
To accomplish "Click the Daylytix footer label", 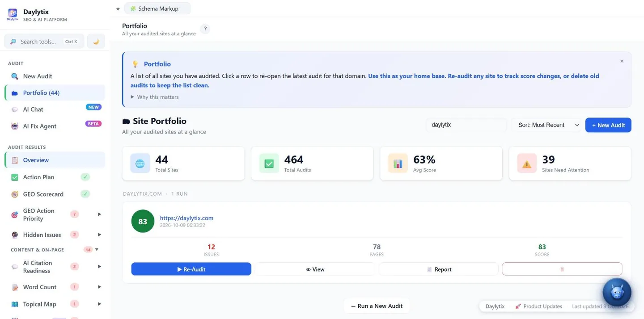I will point(495,306).
